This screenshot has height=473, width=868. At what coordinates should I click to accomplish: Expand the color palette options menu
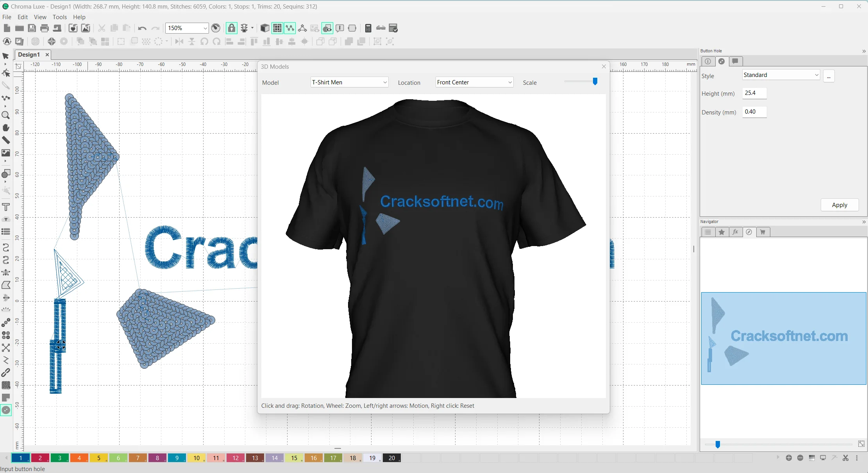857,458
